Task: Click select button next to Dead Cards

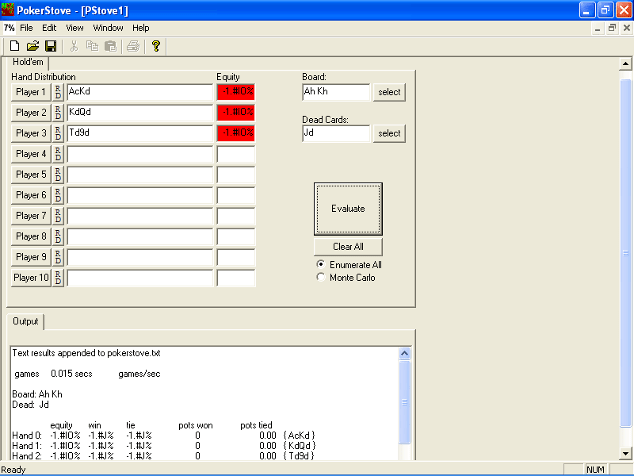Action: click(x=389, y=133)
